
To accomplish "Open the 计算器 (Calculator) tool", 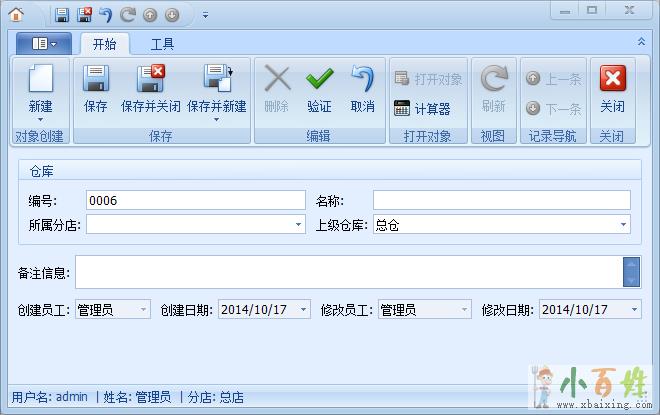I will 422,108.
